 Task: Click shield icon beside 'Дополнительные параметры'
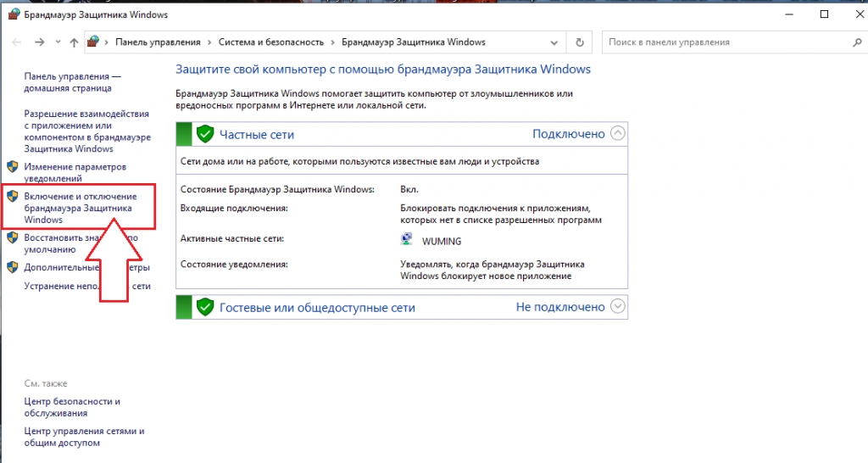coord(12,267)
